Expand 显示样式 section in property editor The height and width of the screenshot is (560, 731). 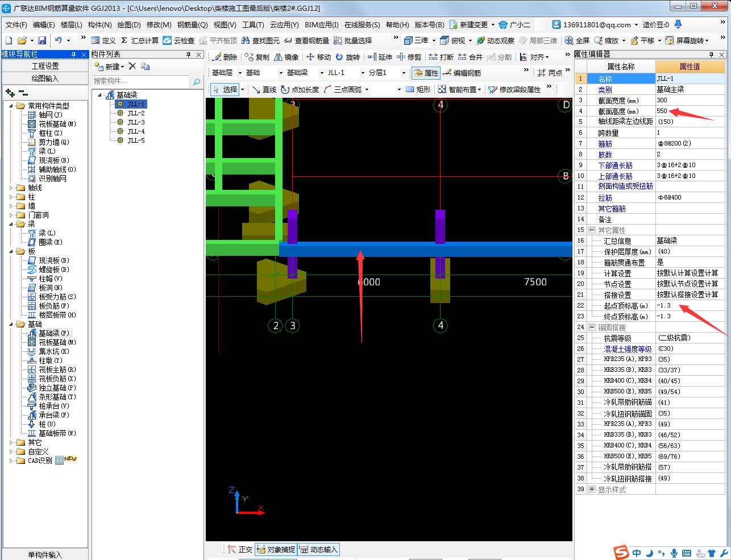592,490
